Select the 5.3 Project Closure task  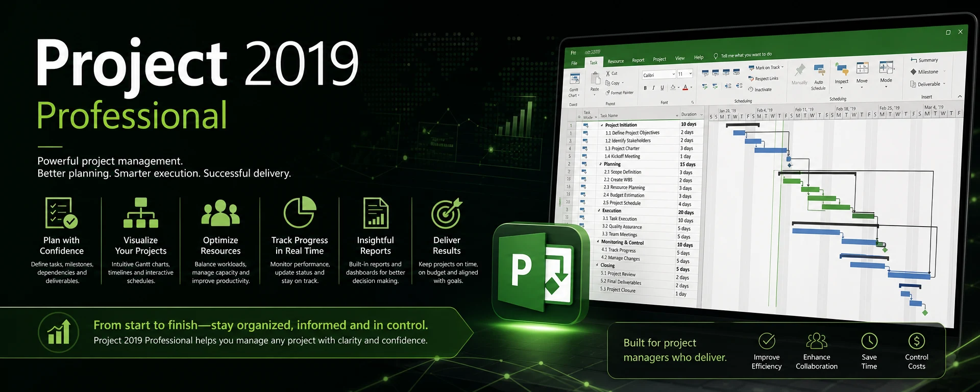point(618,290)
